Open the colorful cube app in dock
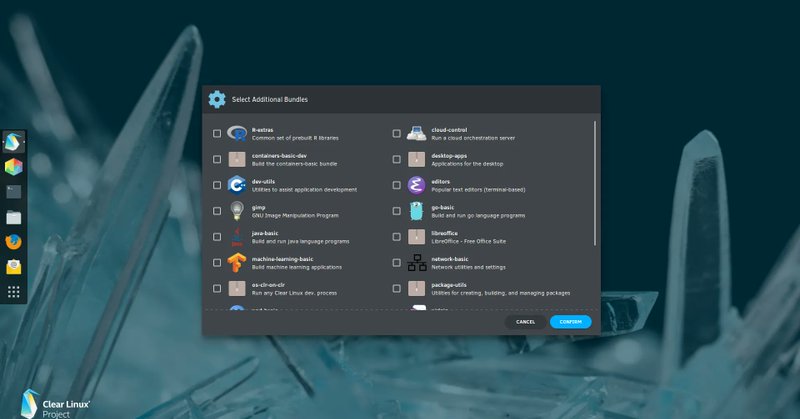This screenshot has height=419, width=800. click(x=14, y=167)
